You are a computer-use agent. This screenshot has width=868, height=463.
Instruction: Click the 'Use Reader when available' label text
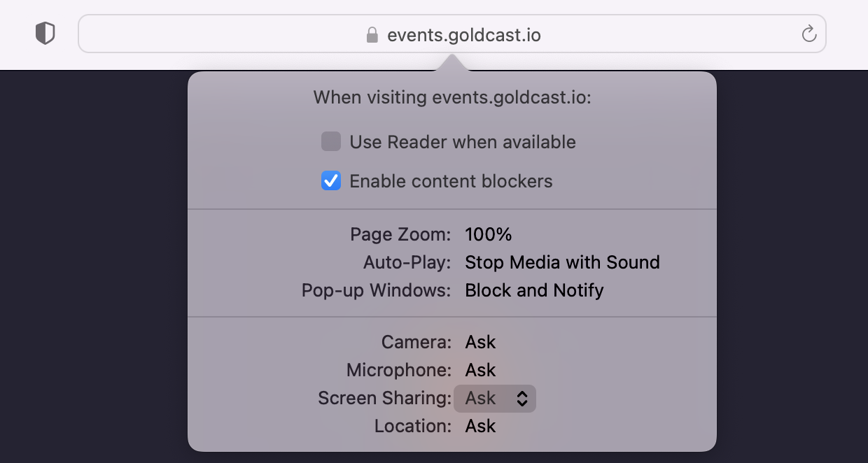(463, 142)
